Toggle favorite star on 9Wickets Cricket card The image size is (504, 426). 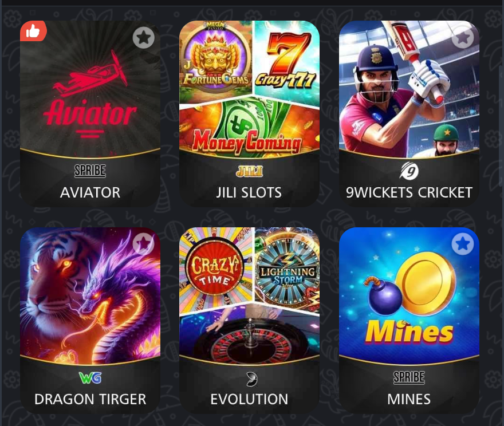(x=463, y=38)
